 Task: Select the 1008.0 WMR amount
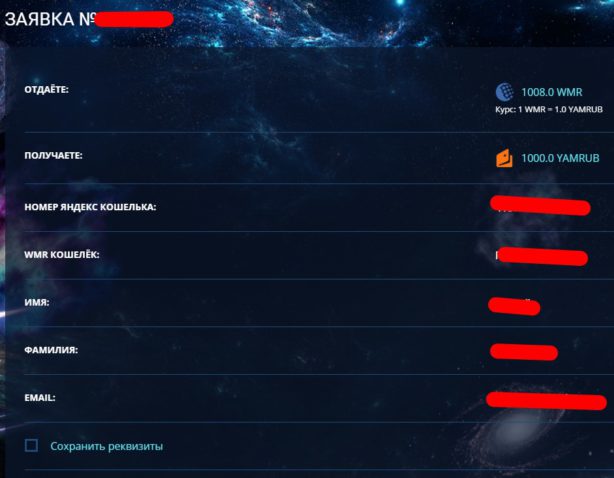click(552, 92)
